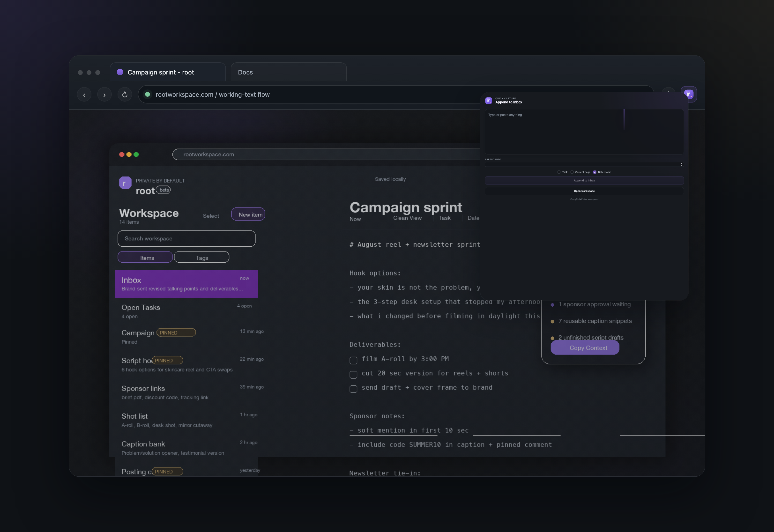Uncheck the Date stamp checkbox
This screenshot has height=532, width=774.
595,172
